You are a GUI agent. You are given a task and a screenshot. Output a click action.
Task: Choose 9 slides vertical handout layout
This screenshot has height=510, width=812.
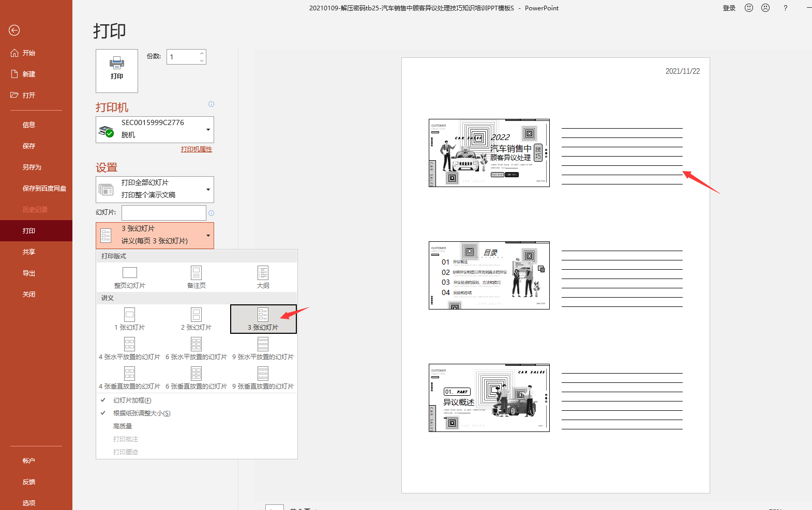263,378
